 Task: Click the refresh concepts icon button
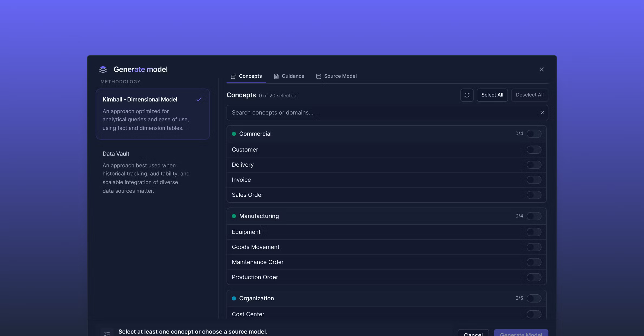click(467, 95)
